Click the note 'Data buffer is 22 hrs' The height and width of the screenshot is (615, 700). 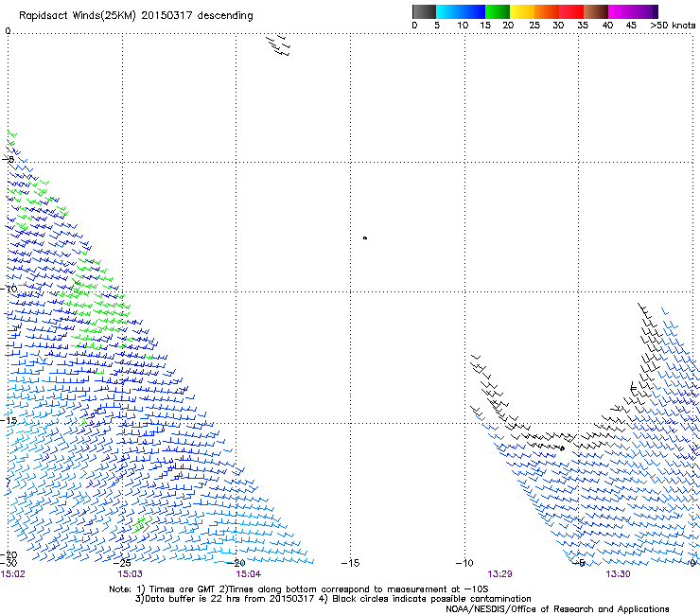click(x=193, y=599)
